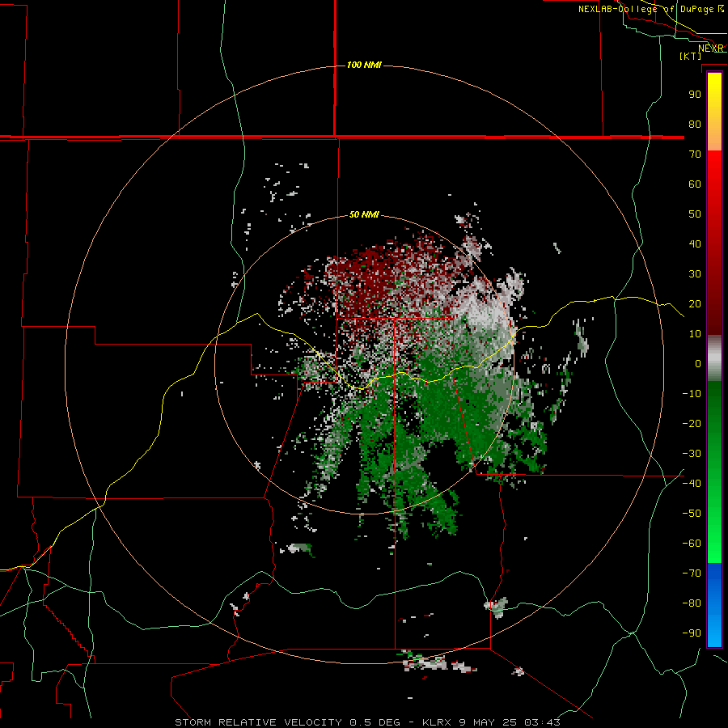Screen dimensions: 728x728
Task: Click "STORM RELATIVE VELOCITY" in the footer
Action: [x=259, y=722]
